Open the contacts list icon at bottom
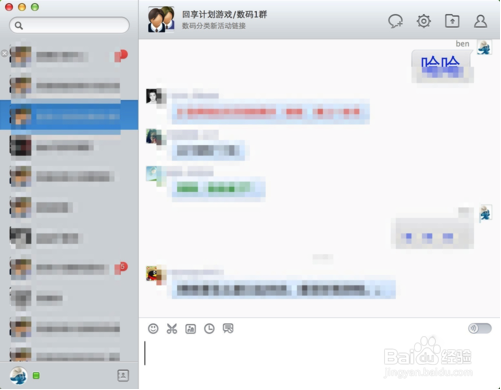 (123, 376)
